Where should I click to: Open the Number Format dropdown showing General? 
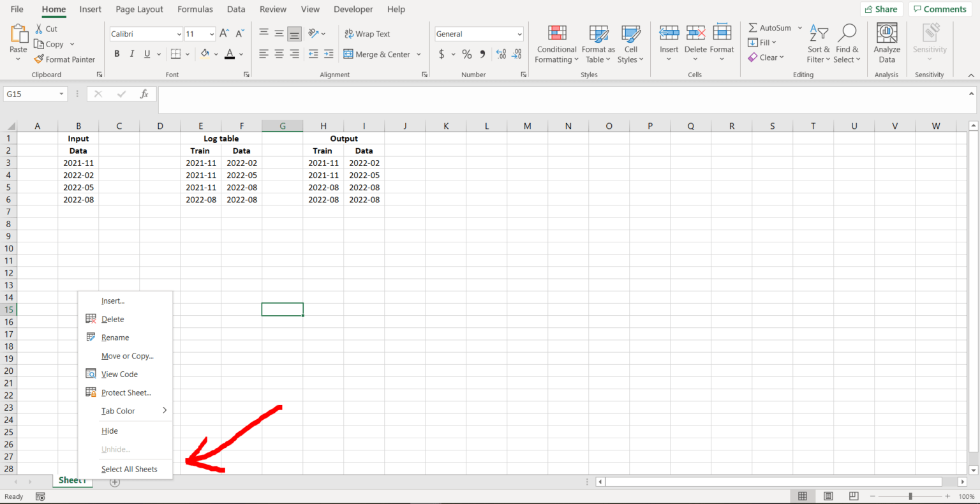click(479, 33)
